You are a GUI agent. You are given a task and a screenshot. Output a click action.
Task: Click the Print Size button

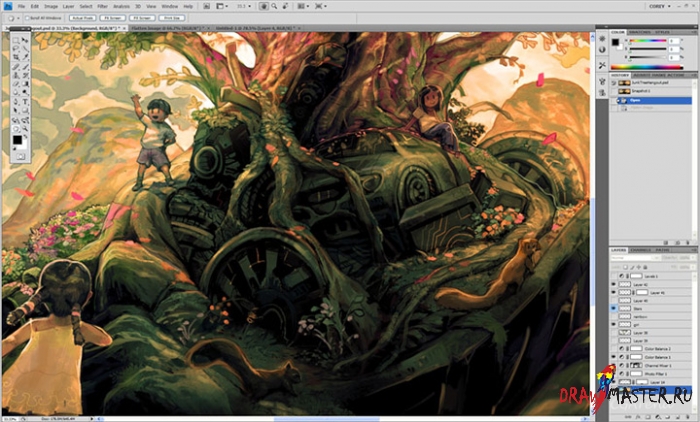172,18
